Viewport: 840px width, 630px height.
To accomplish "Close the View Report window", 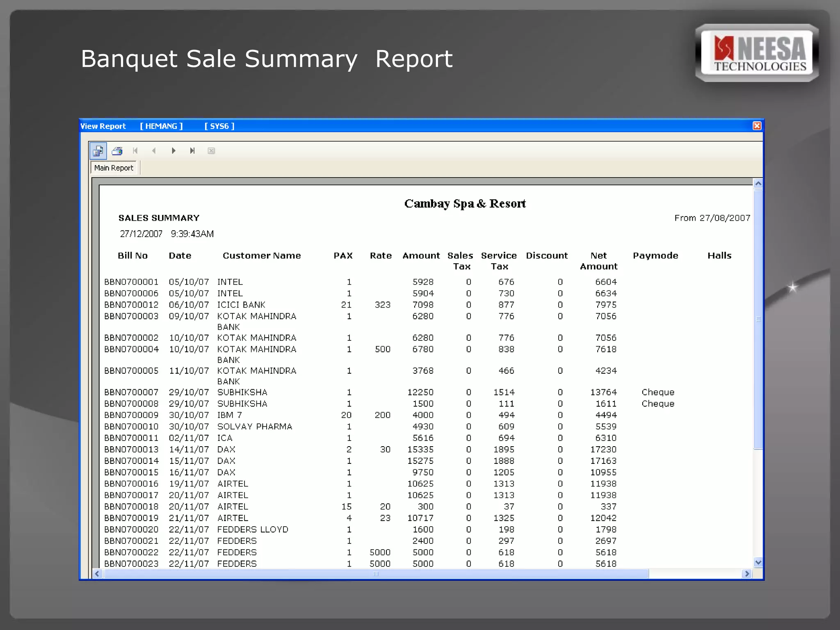I will coord(757,126).
